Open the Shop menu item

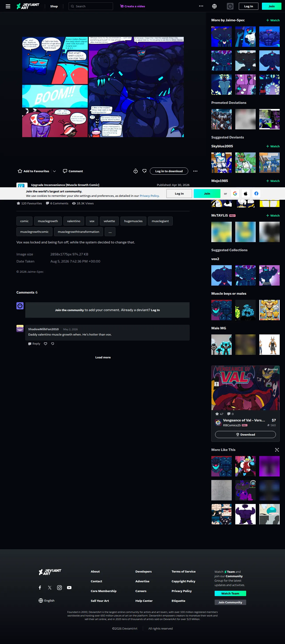tap(54, 6)
